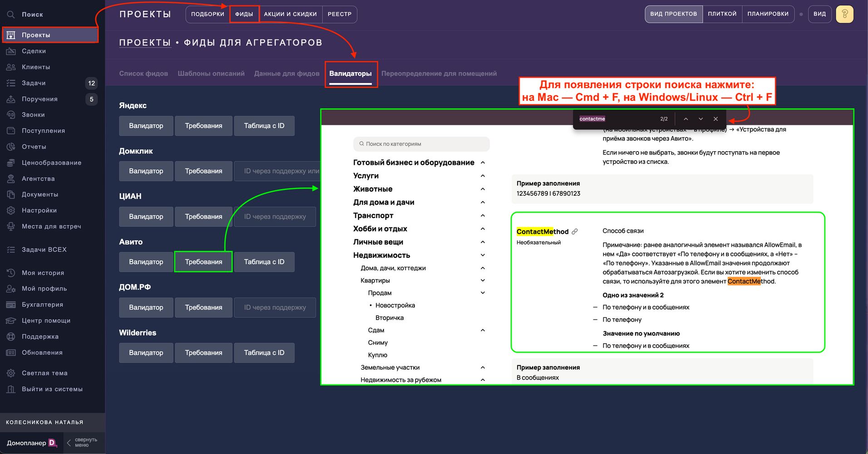Click the Обновления news icon
The width and height of the screenshot is (868, 454).
point(11,352)
